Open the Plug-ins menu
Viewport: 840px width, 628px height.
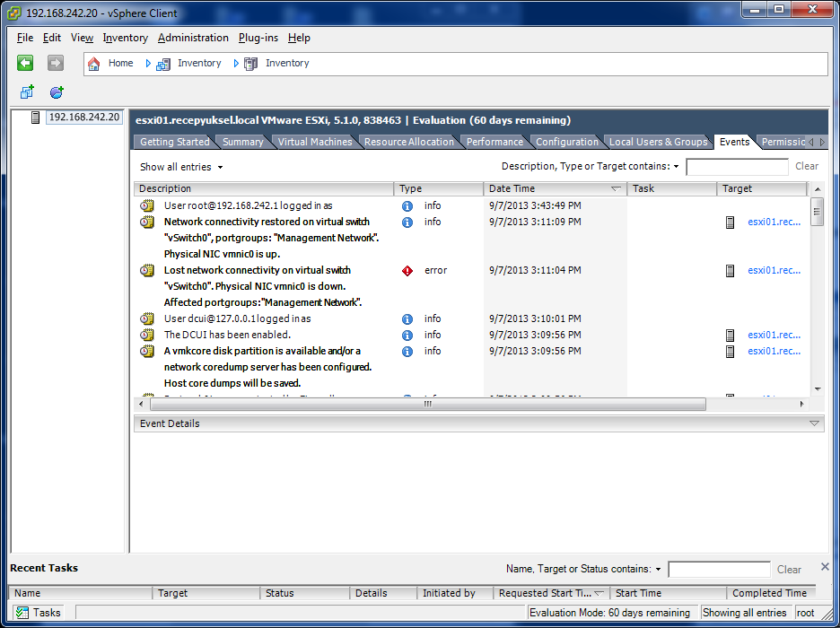[x=258, y=38]
